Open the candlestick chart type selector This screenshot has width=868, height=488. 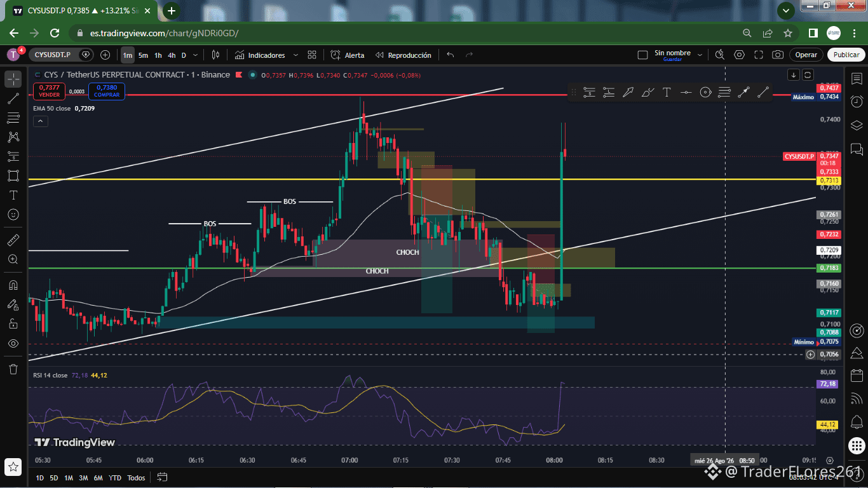point(216,55)
